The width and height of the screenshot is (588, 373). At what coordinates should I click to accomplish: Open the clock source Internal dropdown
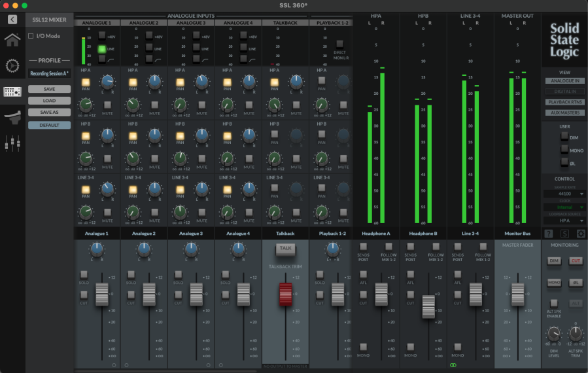tap(564, 207)
